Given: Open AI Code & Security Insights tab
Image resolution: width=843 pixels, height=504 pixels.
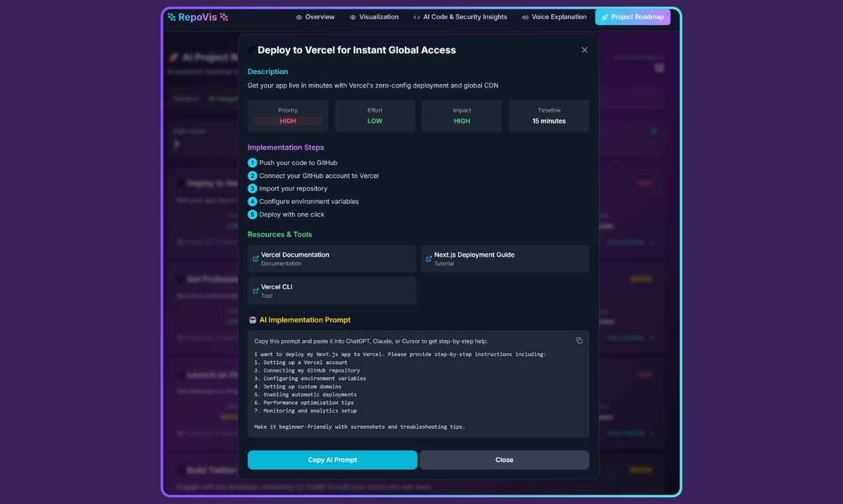Looking at the screenshot, I should click(459, 17).
